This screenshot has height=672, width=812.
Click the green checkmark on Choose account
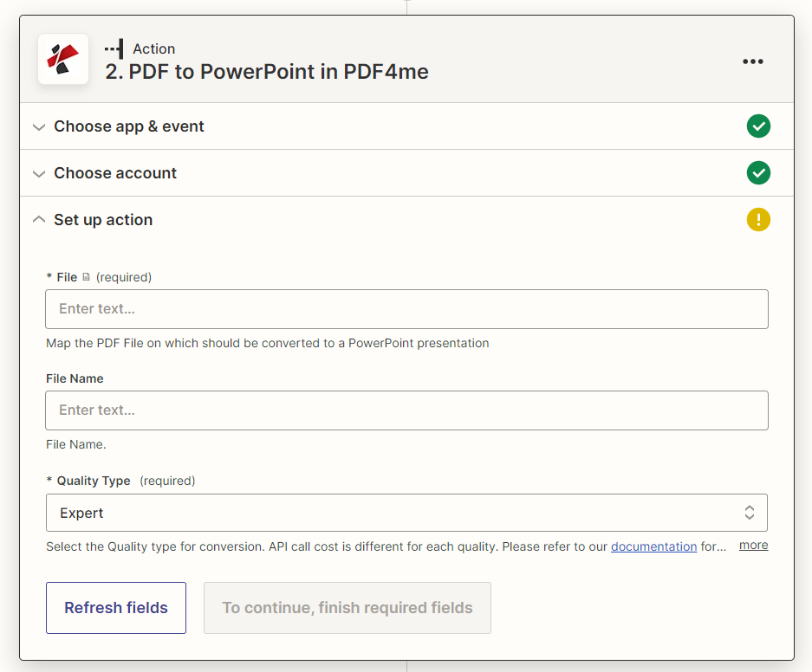(758, 173)
